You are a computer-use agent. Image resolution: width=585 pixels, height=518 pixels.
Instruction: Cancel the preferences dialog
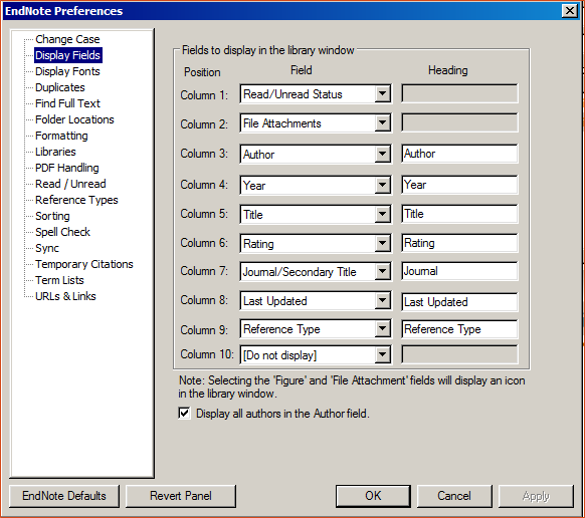(x=454, y=496)
